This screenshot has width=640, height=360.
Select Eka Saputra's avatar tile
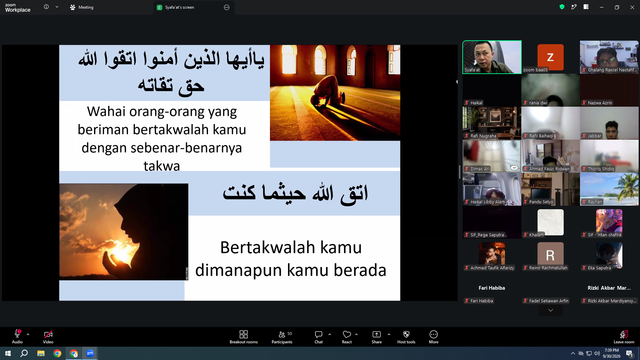pyautogui.click(x=609, y=255)
